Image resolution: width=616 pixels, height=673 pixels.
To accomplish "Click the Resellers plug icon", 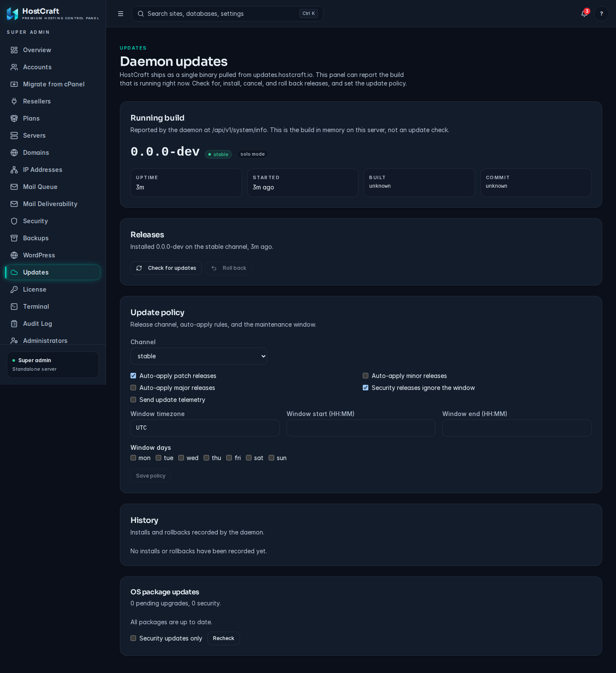I will [x=14, y=101].
